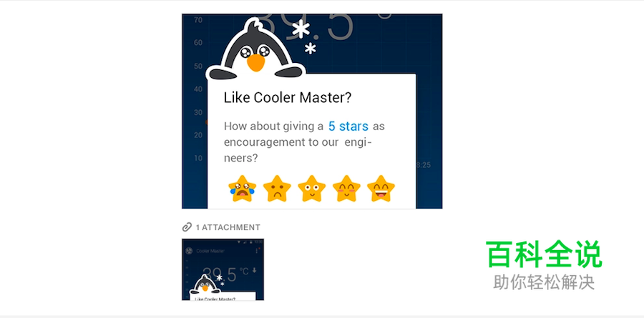Click the "1 ATTACHMENT" label

tap(228, 227)
